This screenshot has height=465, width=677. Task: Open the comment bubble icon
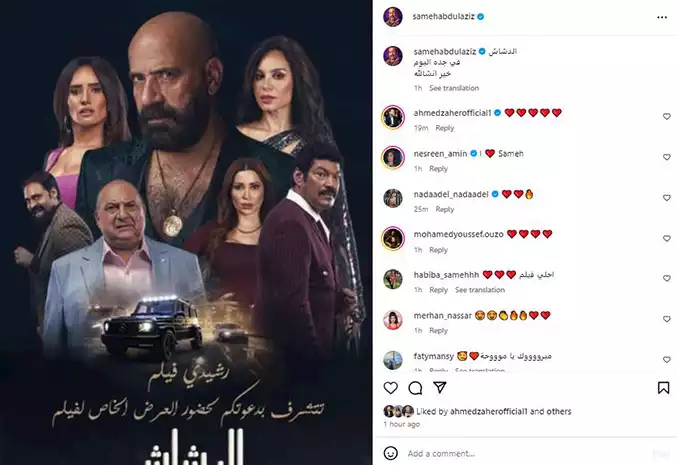coord(415,388)
